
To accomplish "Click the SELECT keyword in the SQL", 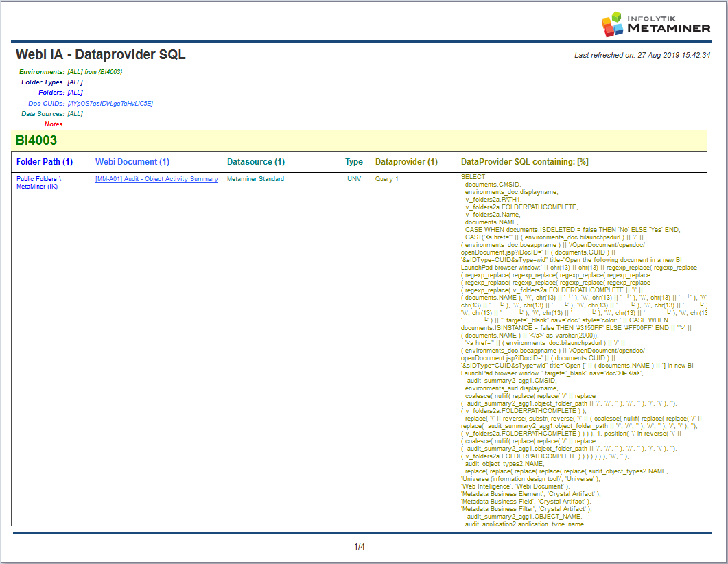I will coord(473,177).
